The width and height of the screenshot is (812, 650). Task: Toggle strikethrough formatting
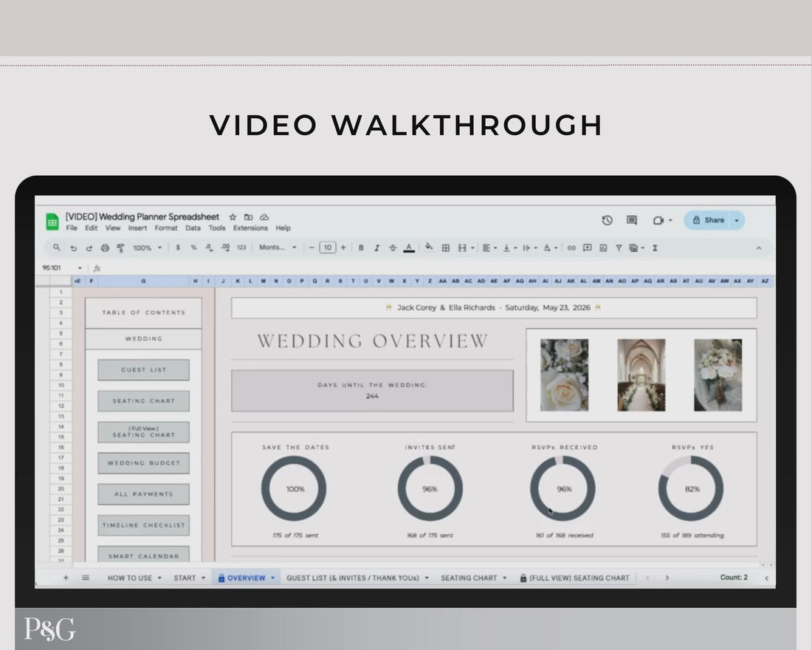click(x=392, y=248)
